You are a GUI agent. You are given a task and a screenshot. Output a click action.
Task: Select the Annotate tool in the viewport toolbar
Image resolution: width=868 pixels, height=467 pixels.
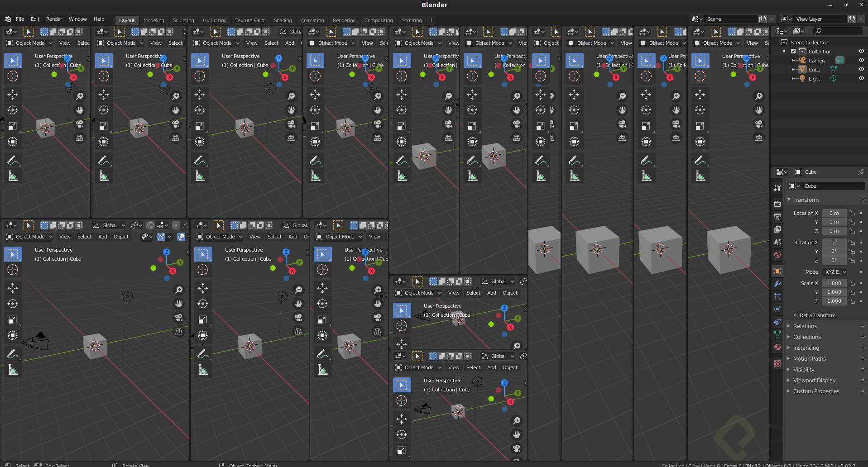tap(13, 159)
